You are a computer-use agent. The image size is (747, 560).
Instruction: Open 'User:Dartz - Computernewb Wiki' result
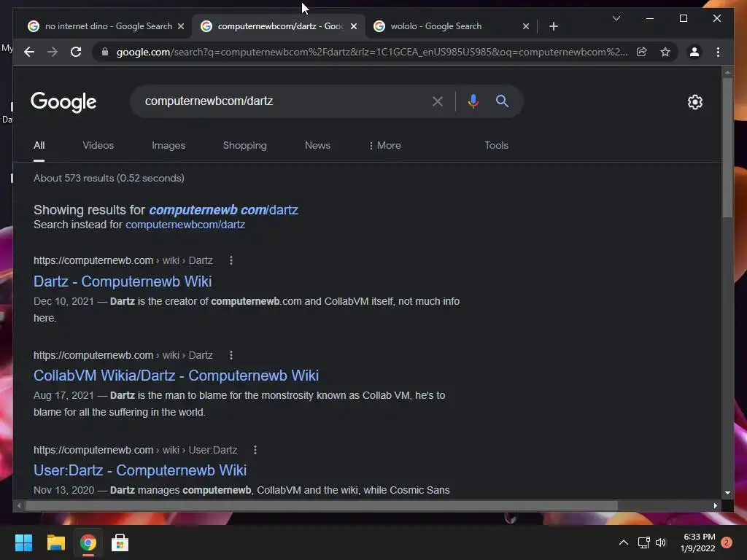[140, 470]
